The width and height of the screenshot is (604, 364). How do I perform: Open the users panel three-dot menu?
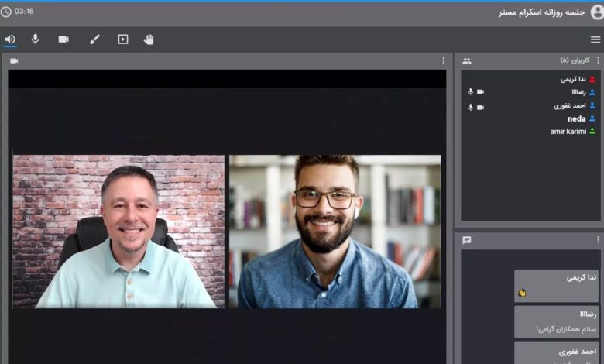tap(598, 60)
